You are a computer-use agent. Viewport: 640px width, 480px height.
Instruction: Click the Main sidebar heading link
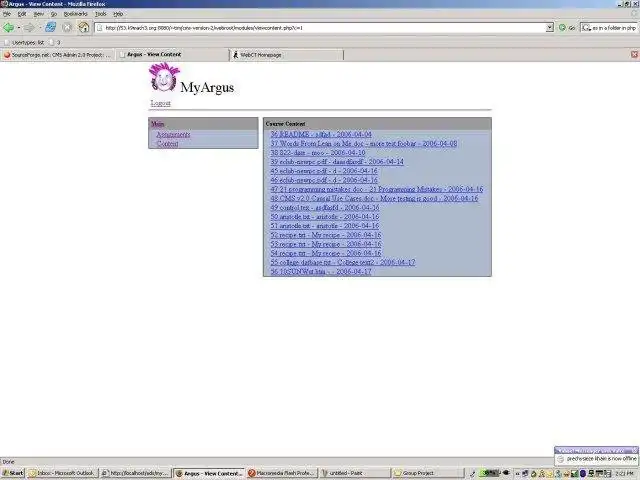(158, 124)
